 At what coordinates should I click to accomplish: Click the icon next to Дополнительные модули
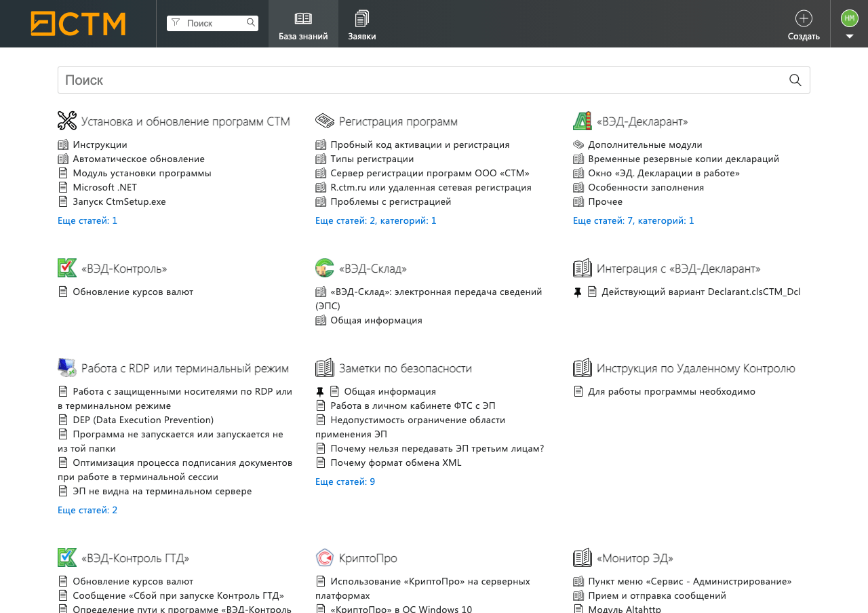tap(578, 144)
